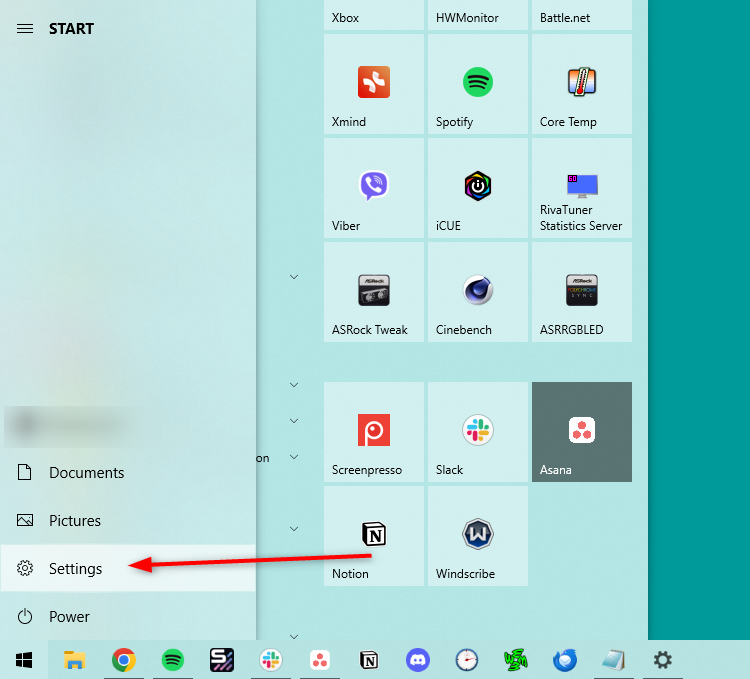Launch Spotify from the Start tiles
Image resolution: width=750 pixels, height=679 pixels.
tap(477, 84)
